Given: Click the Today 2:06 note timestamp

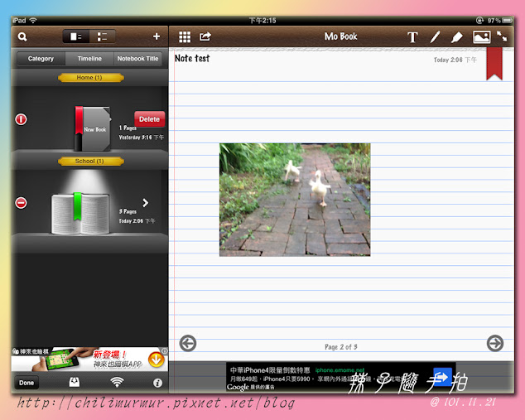Looking at the screenshot, I should [455, 60].
